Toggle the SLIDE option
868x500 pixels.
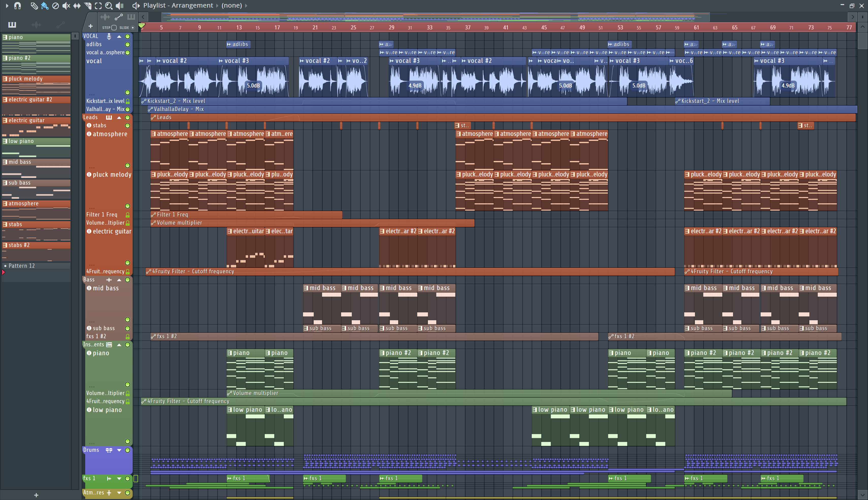[x=133, y=27]
